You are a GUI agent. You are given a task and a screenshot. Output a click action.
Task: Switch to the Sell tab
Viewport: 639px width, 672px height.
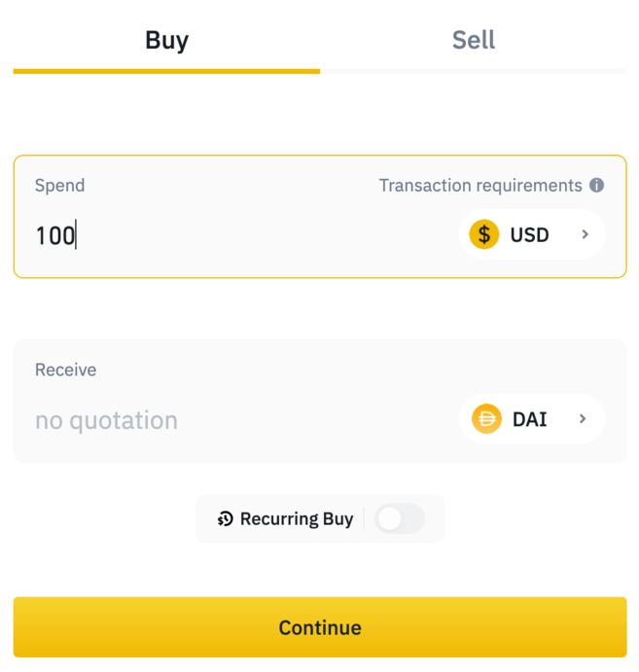474,40
